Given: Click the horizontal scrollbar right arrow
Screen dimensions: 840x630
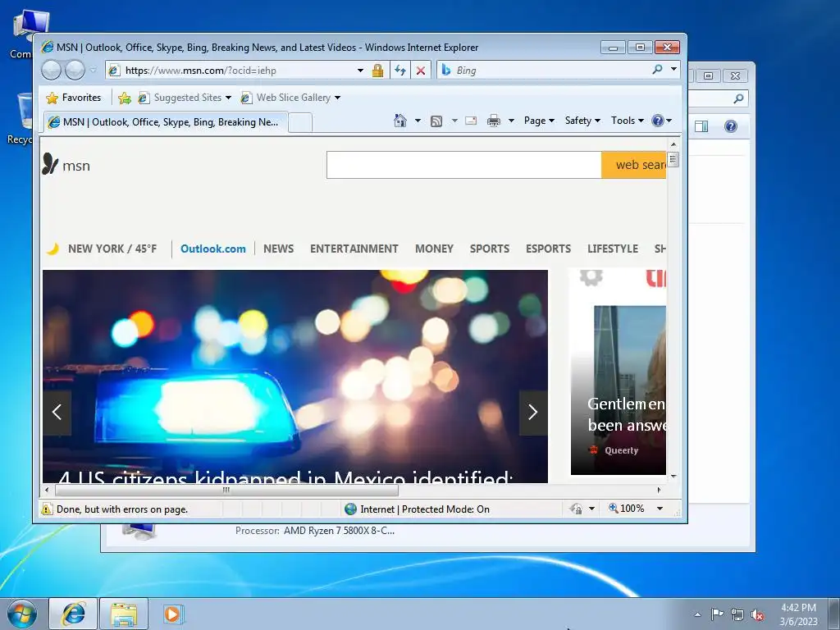Looking at the screenshot, I should (x=659, y=490).
